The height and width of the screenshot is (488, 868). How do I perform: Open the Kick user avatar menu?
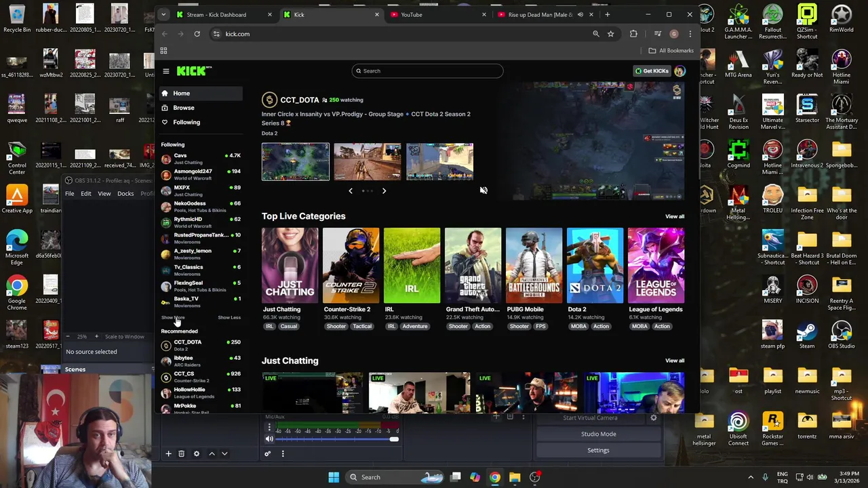point(679,71)
